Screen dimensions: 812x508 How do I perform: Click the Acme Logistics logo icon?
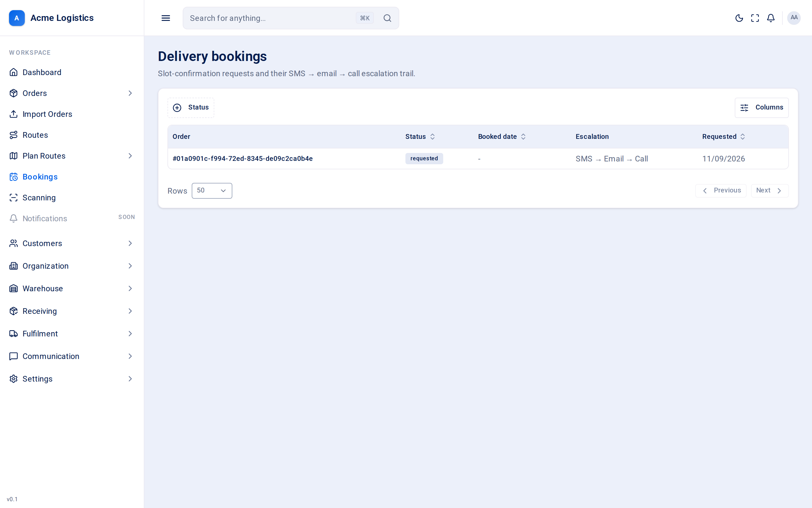(17, 18)
